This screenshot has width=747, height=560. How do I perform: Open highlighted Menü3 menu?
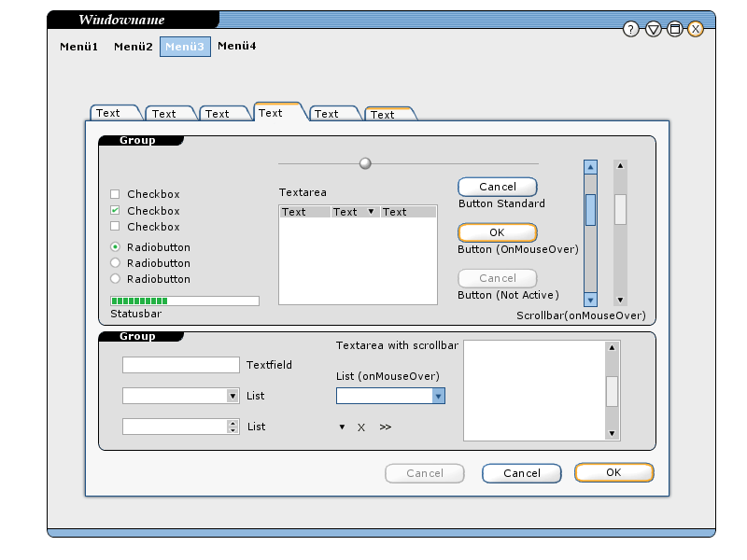click(x=185, y=47)
